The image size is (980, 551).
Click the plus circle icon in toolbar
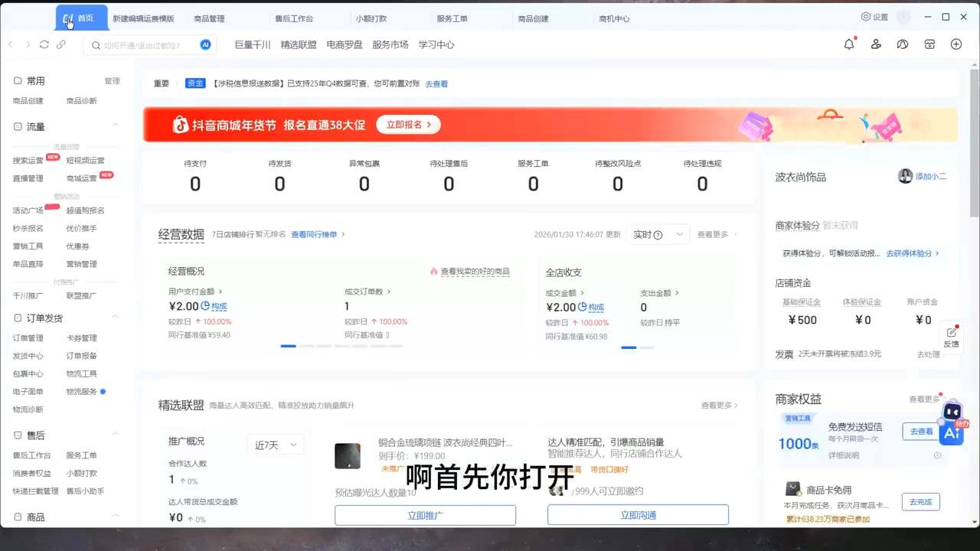click(x=956, y=44)
